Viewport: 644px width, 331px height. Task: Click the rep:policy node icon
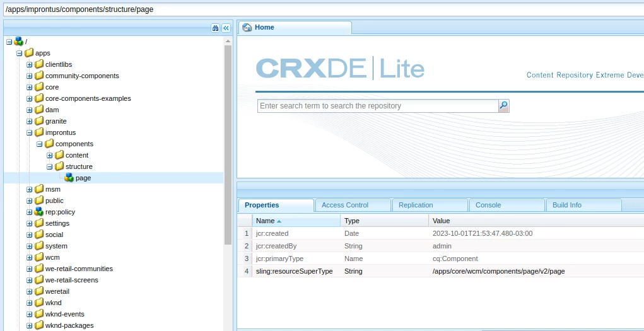[x=39, y=212]
